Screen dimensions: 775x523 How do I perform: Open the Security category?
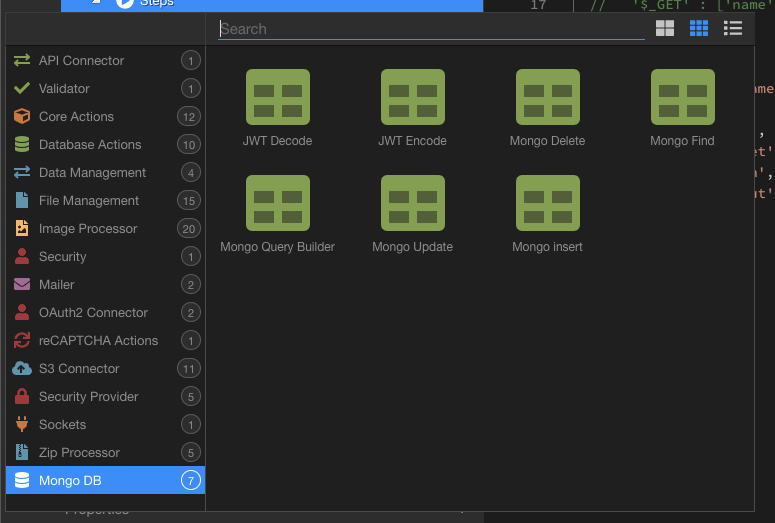coord(105,256)
